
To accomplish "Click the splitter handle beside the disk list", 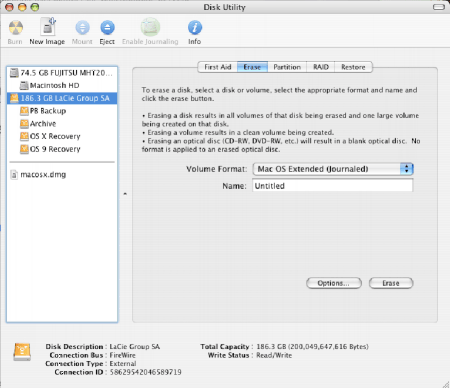I will (x=125, y=194).
